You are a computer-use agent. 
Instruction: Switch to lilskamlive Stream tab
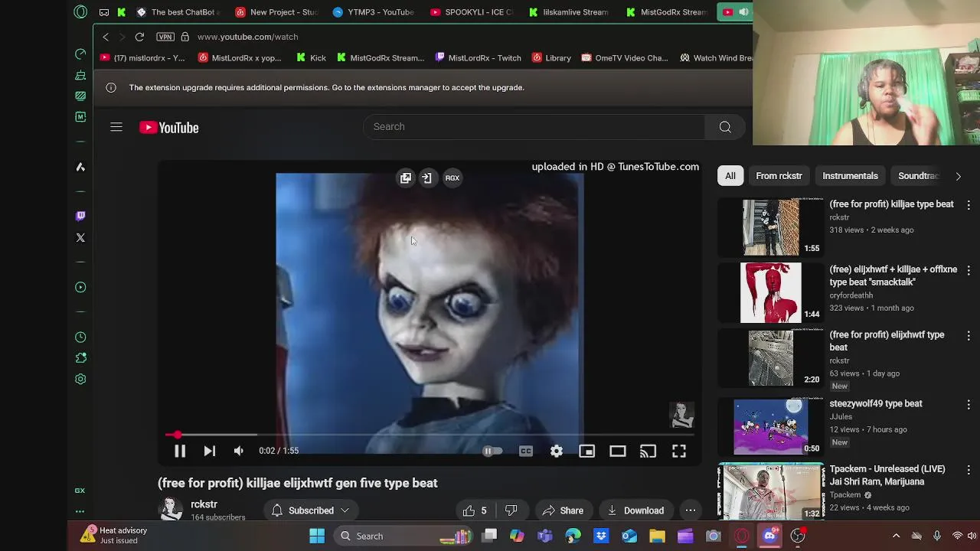567,12
